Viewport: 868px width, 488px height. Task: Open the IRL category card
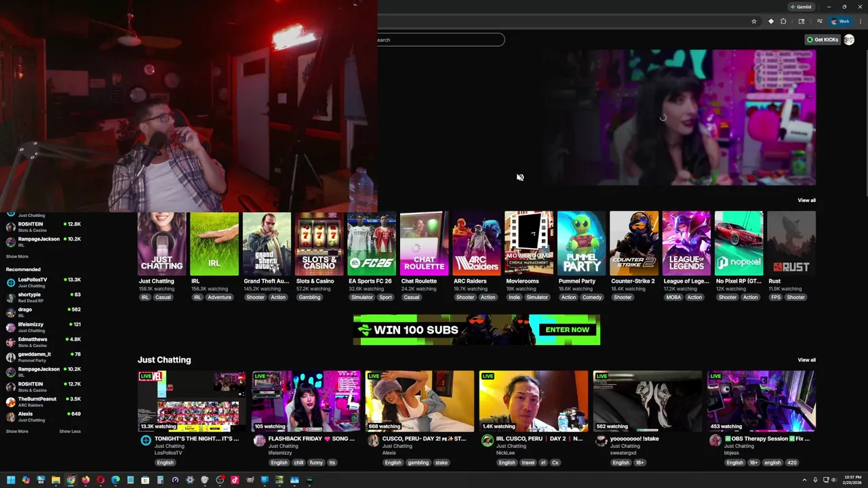pyautogui.click(x=214, y=244)
